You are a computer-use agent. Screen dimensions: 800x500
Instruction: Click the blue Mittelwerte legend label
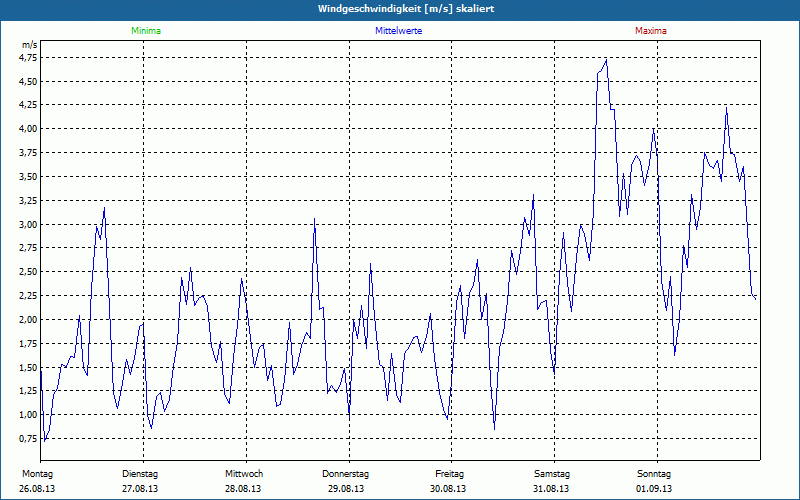pos(398,31)
